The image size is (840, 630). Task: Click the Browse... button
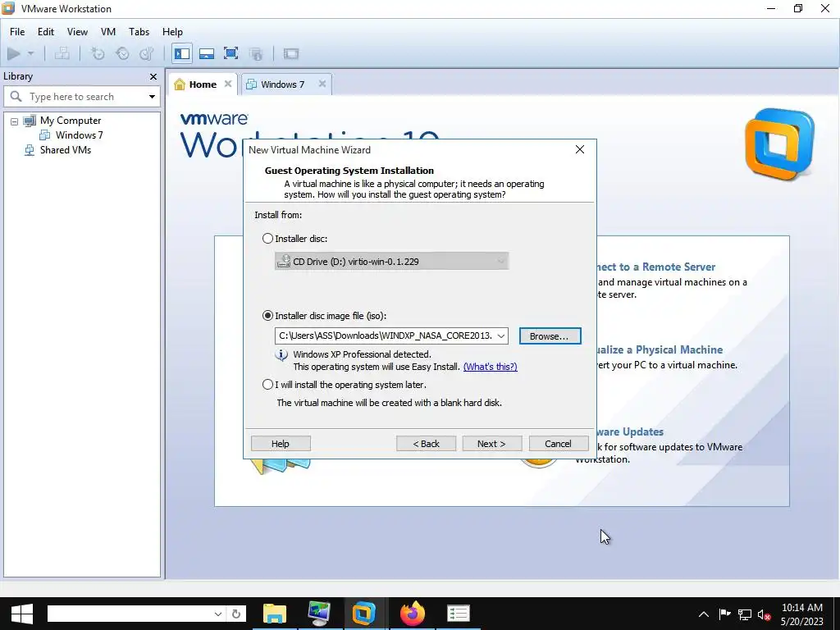coord(550,336)
